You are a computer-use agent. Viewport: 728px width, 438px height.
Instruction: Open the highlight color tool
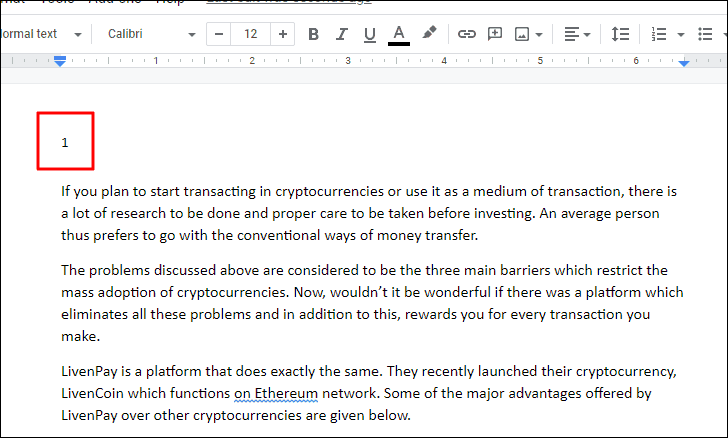point(429,33)
